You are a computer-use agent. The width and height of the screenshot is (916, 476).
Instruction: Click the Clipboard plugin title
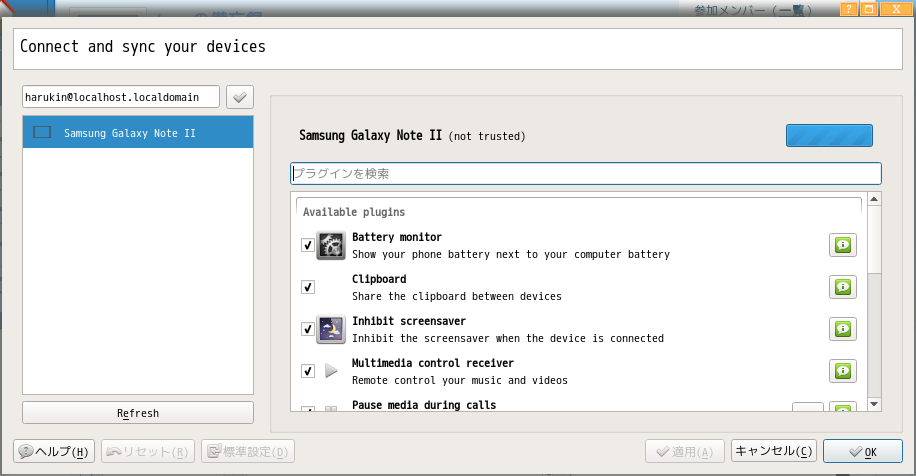coord(379,279)
